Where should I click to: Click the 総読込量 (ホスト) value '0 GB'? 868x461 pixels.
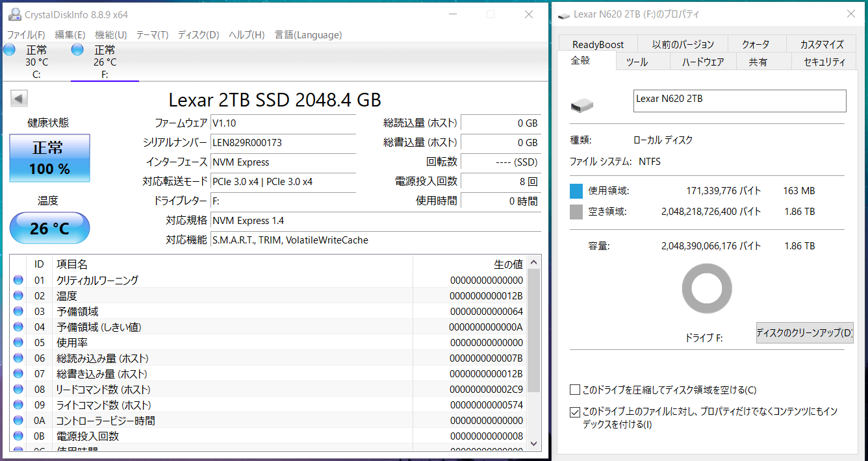click(528, 123)
